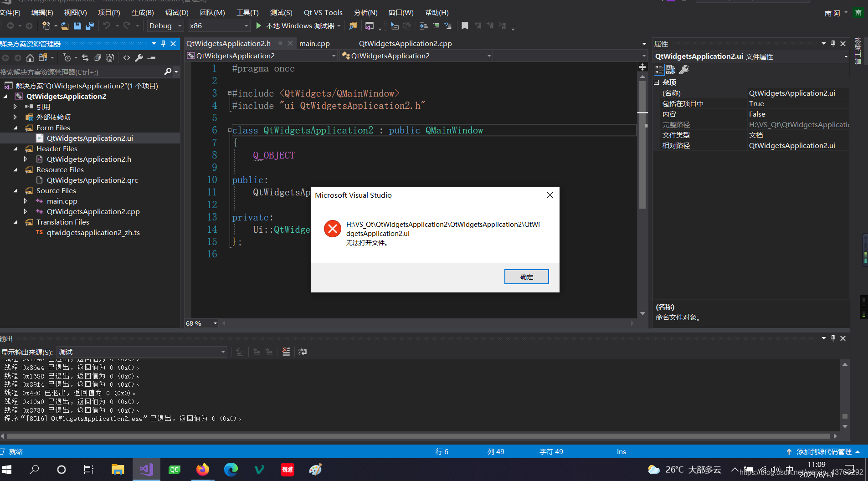Open the Qt VS Tools menu

[323, 13]
